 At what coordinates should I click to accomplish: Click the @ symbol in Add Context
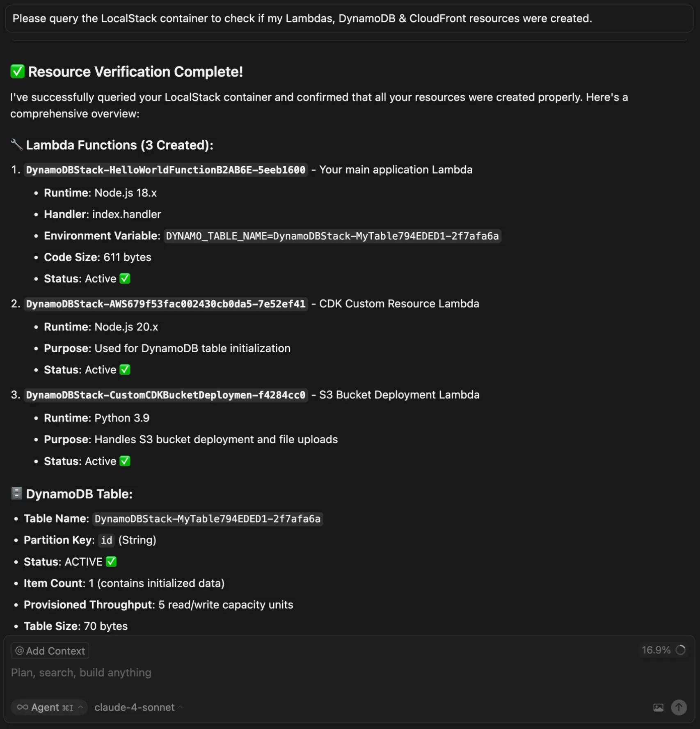19,651
